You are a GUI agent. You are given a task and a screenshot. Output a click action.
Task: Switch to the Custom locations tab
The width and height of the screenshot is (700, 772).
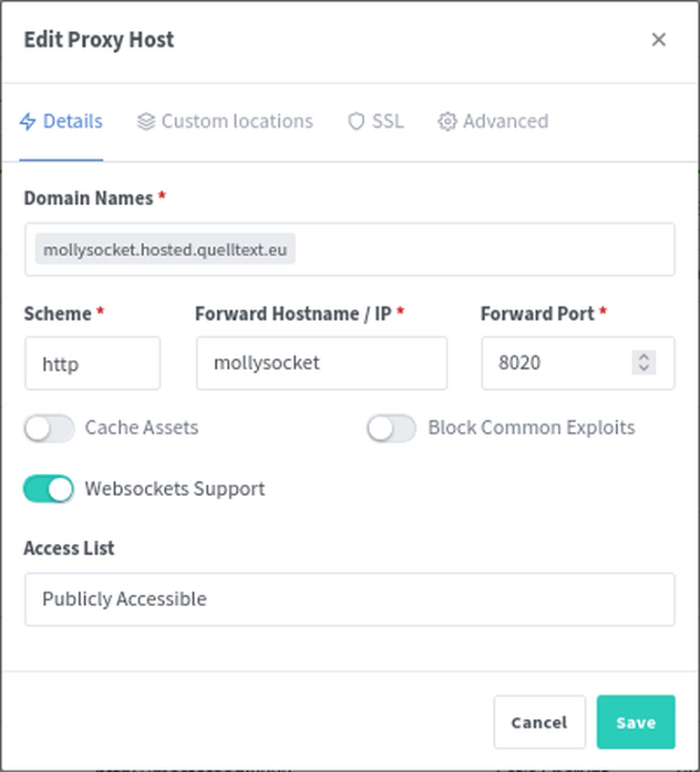pos(225,121)
